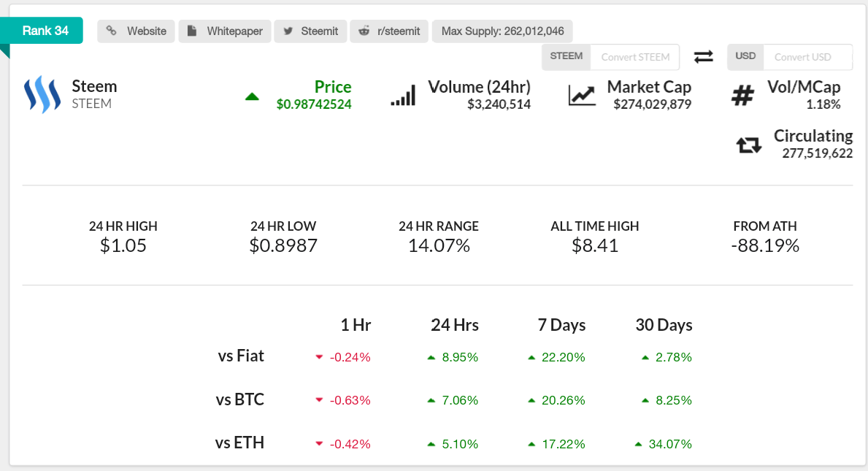Click the Vol/MCap hash icon
Viewport: 868px width, 471px height.
pos(742,96)
